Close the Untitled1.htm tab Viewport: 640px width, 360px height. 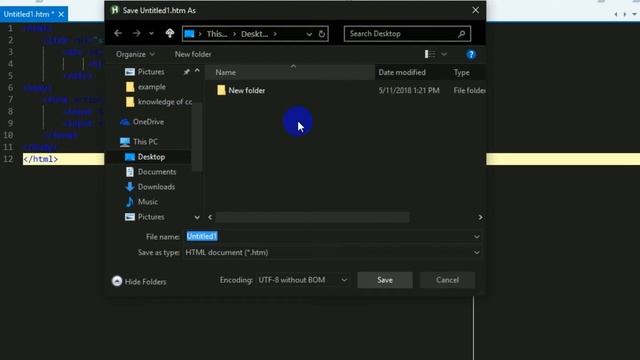click(61, 14)
